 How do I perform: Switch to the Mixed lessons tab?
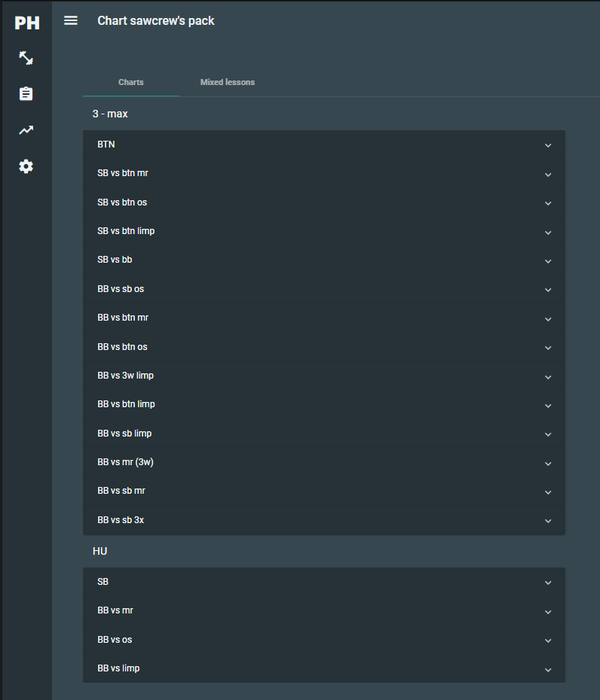227,82
